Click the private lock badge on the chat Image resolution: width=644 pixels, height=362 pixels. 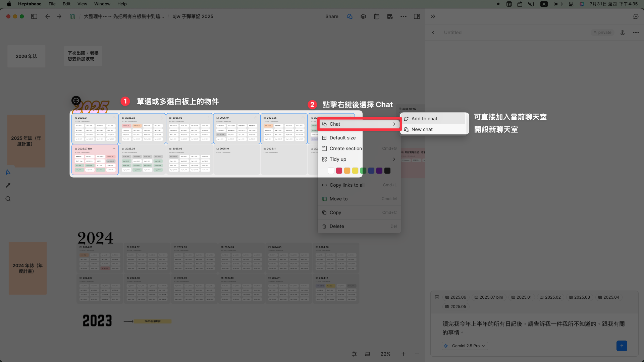602,32
